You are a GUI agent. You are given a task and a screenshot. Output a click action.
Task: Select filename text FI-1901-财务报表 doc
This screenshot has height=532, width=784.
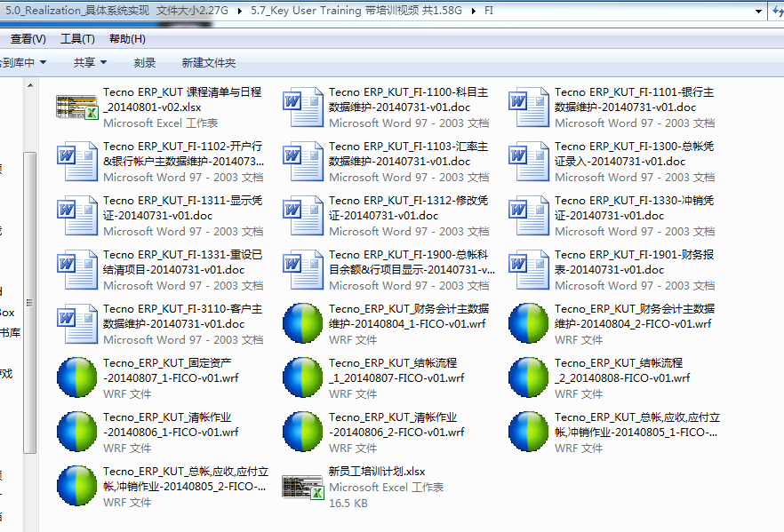634,262
